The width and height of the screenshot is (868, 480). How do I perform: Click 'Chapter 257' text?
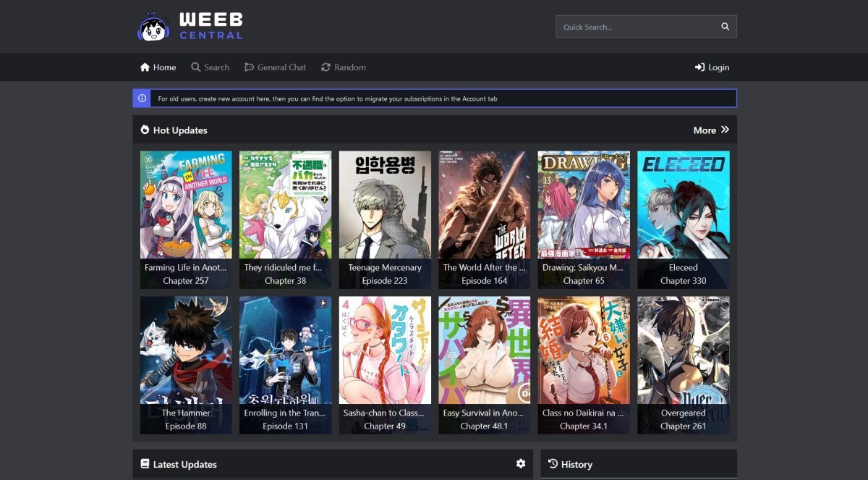point(186,281)
